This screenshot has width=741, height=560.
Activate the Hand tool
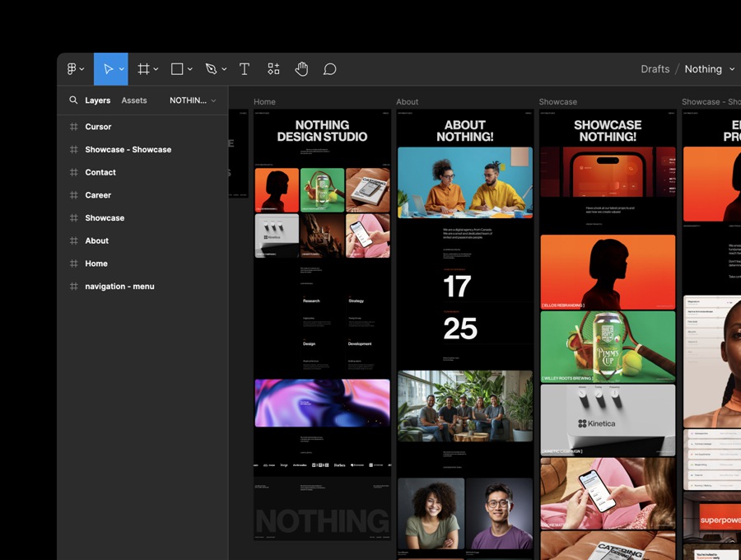click(301, 69)
